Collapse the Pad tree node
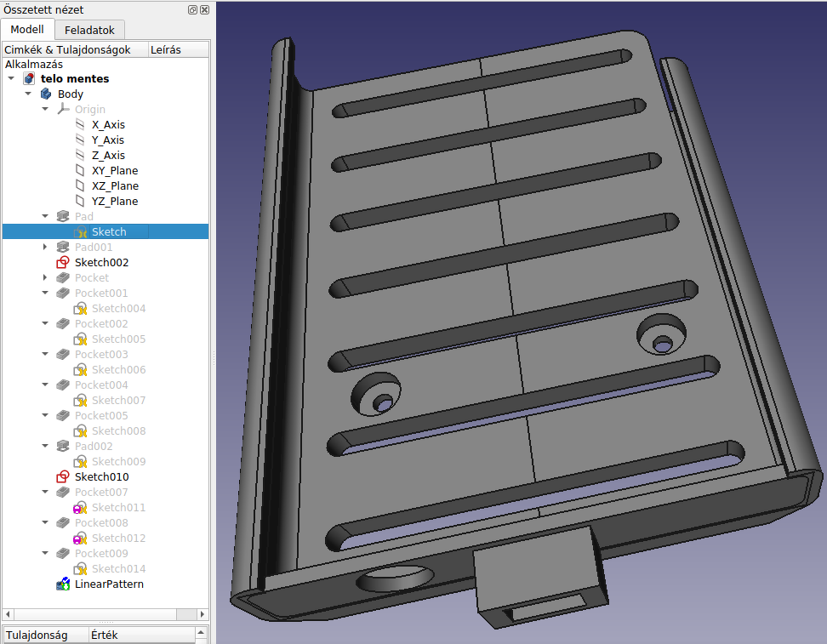 [45, 216]
